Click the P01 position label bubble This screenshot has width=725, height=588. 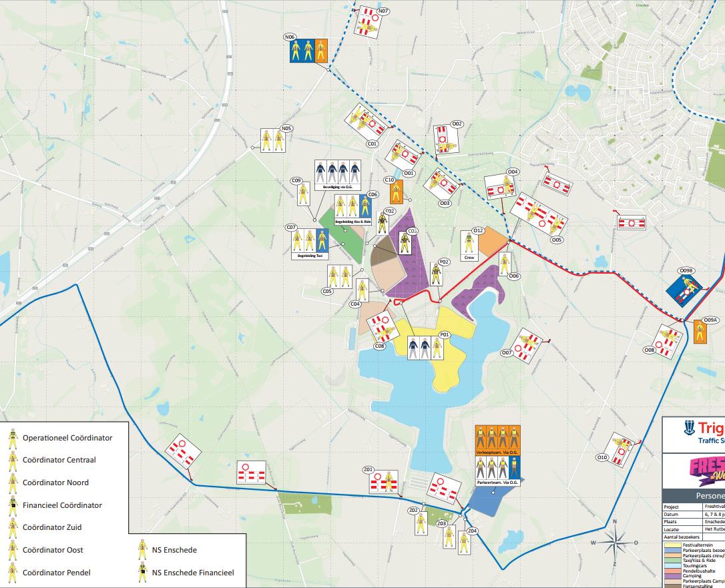pos(444,334)
